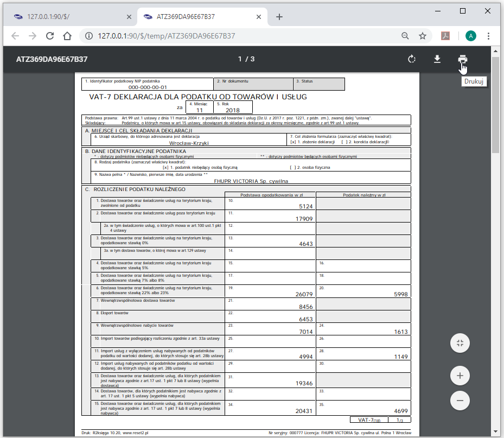This screenshot has height=438, width=504.
Task: Open the user profile avatar A
Action: (471, 36)
